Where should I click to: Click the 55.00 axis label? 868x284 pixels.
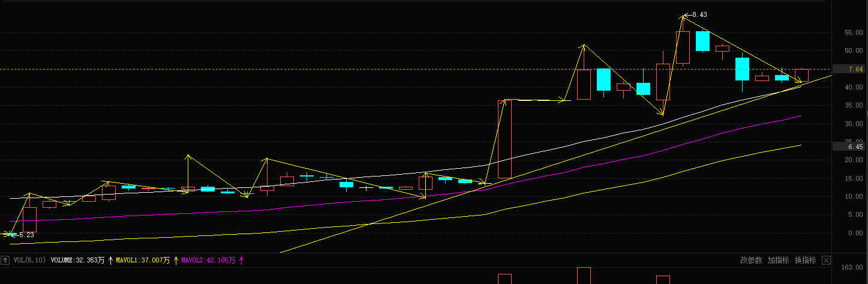click(x=852, y=32)
